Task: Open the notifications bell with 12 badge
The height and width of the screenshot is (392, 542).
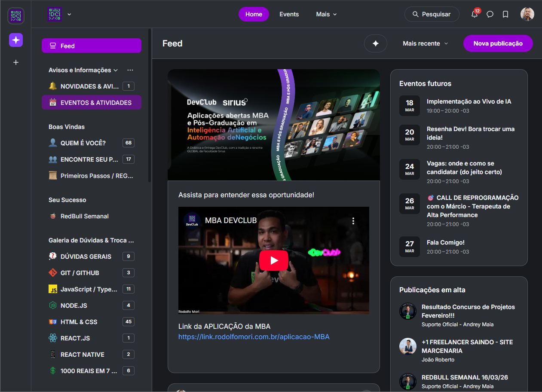Action: click(x=475, y=14)
